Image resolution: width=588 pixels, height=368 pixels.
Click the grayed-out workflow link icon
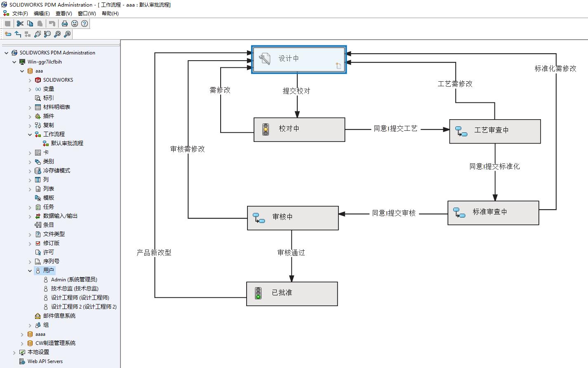(28, 34)
